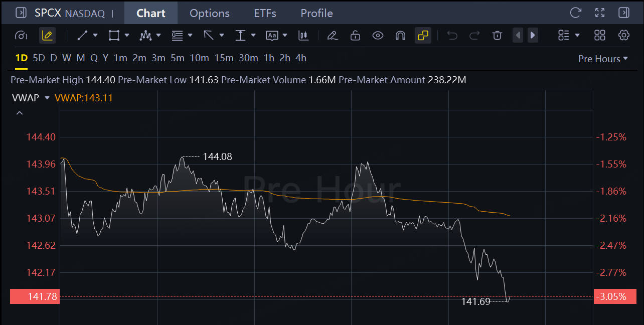The image size is (644, 325).
Task: Click the SPCX ticker symbol
Action: pyautogui.click(x=48, y=13)
